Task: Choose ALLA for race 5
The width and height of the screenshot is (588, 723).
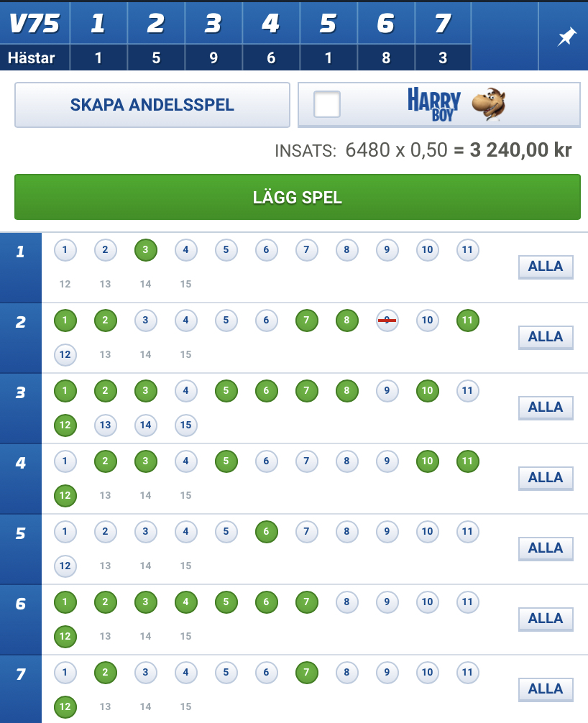Action: click(546, 548)
